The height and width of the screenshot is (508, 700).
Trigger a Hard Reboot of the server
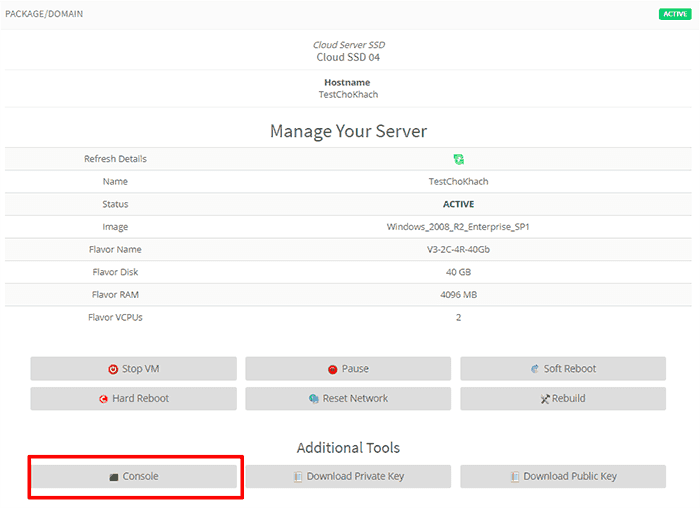click(x=133, y=398)
